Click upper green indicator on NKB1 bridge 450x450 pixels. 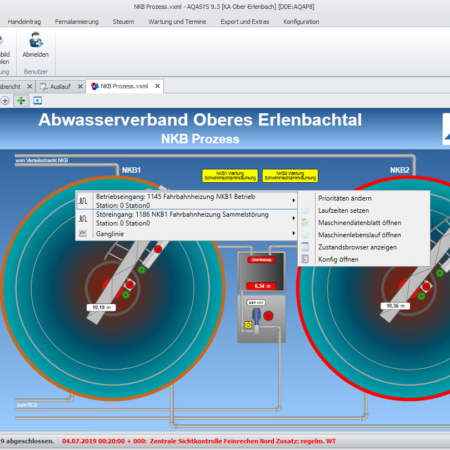142,269
